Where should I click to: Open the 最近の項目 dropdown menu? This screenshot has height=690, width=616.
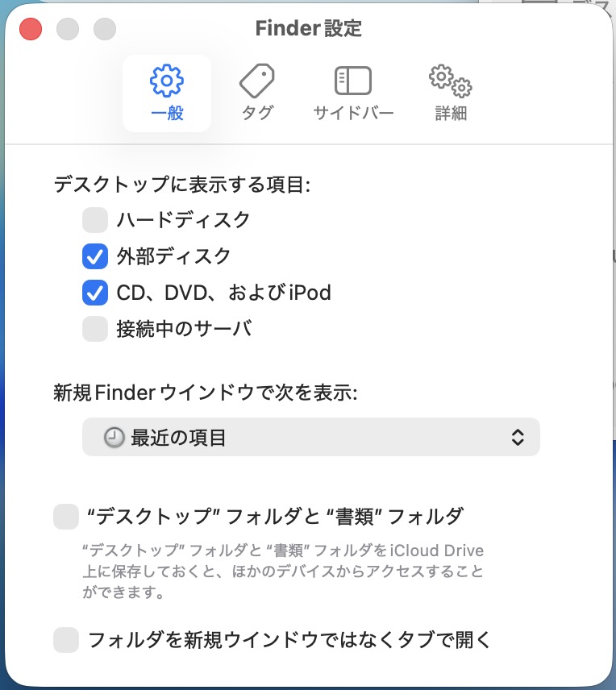click(x=310, y=438)
